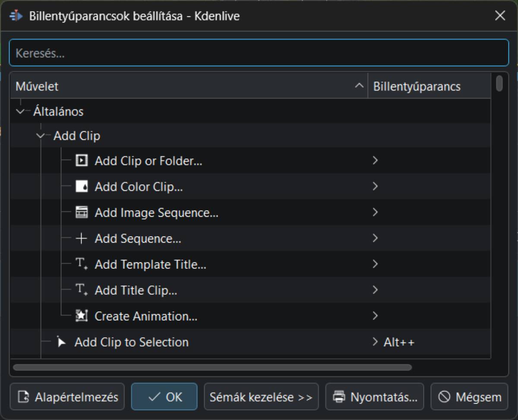518x420 pixels.
Task: Click the Alapértelmezés button
Action: point(67,397)
